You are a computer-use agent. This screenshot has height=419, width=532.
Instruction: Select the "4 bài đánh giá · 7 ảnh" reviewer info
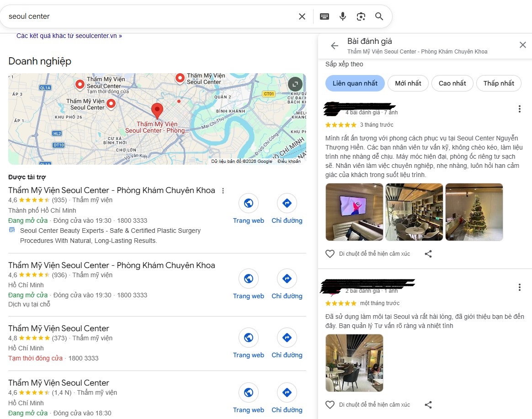pos(372,113)
